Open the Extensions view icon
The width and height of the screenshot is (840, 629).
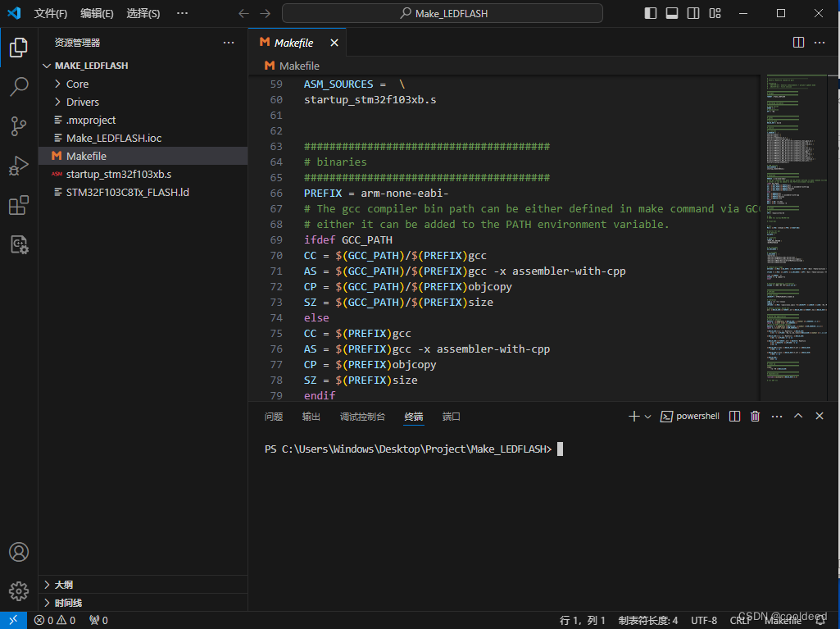19,205
